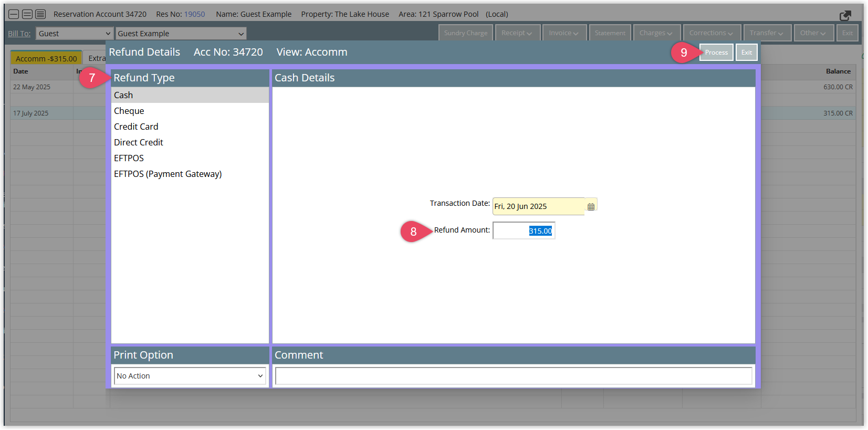
Task: Open the Receipt dropdown menu
Action: click(x=517, y=33)
